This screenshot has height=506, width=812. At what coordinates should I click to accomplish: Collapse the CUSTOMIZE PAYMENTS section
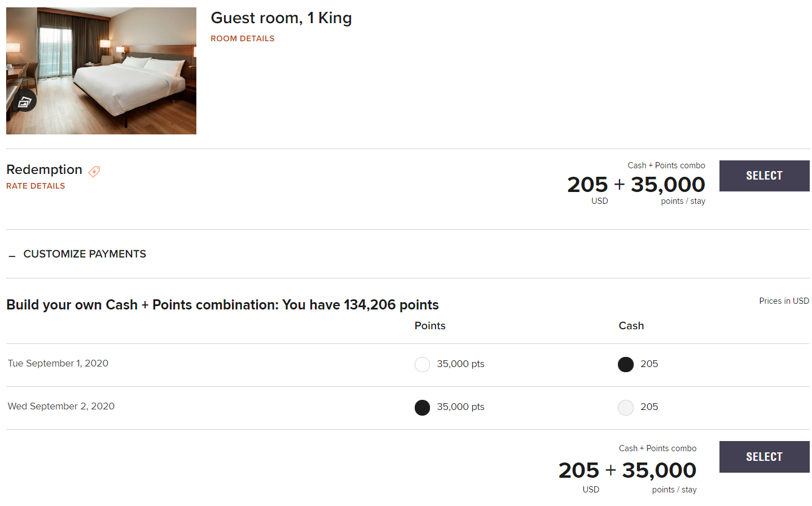click(x=85, y=254)
